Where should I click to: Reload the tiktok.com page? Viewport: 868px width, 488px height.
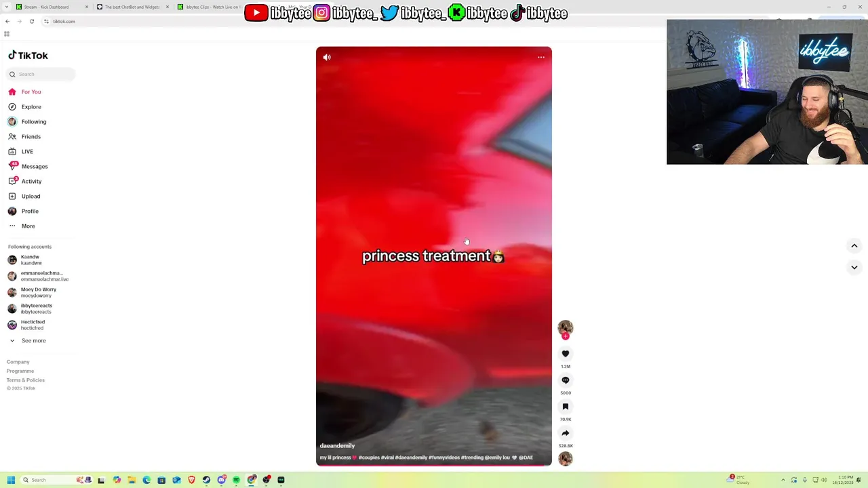click(x=31, y=21)
